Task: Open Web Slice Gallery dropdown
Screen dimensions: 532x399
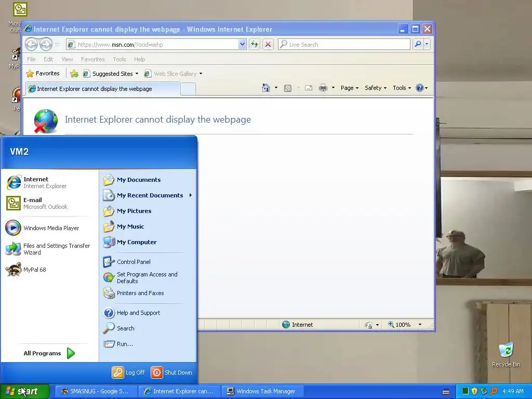Action: [x=173, y=74]
